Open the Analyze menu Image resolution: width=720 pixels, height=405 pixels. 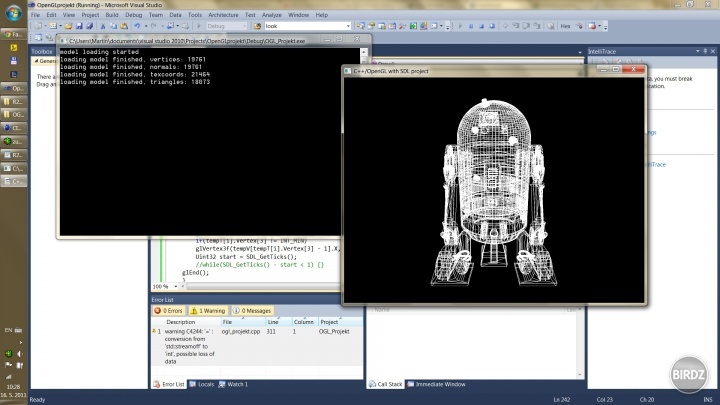click(271, 15)
